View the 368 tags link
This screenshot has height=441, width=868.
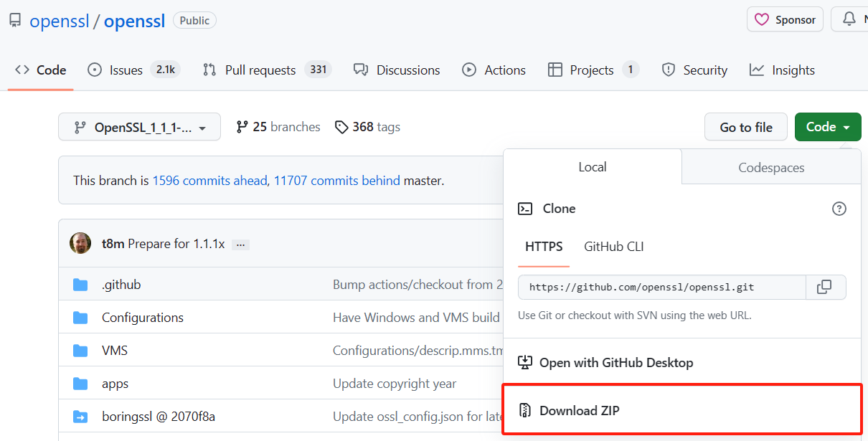coord(367,127)
